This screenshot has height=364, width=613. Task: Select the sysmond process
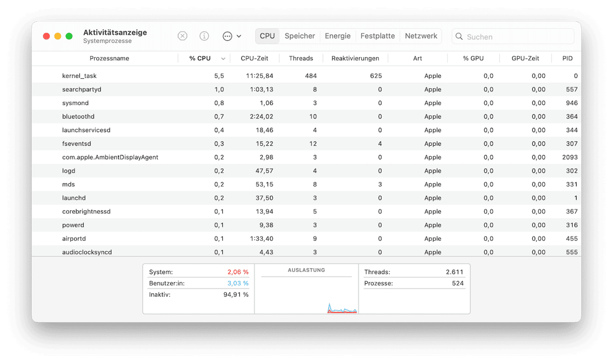click(306, 103)
